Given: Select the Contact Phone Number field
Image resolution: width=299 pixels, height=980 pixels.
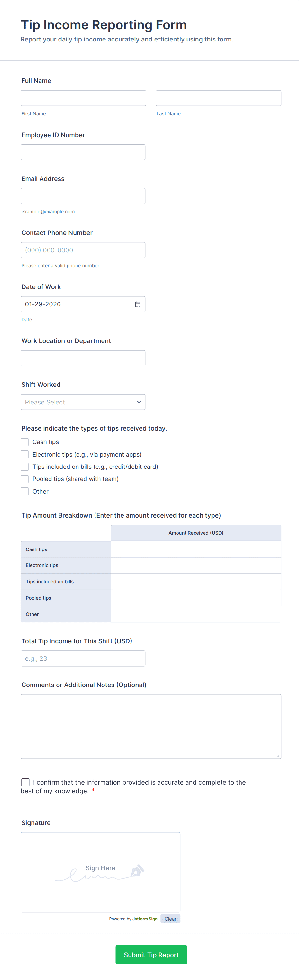Looking at the screenshot, I should click(83, 250).
